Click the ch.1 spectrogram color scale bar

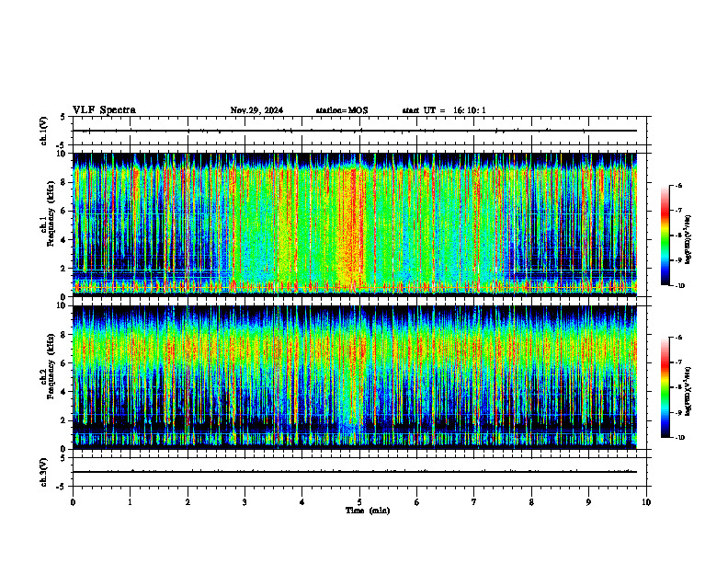tap(665, 236)
